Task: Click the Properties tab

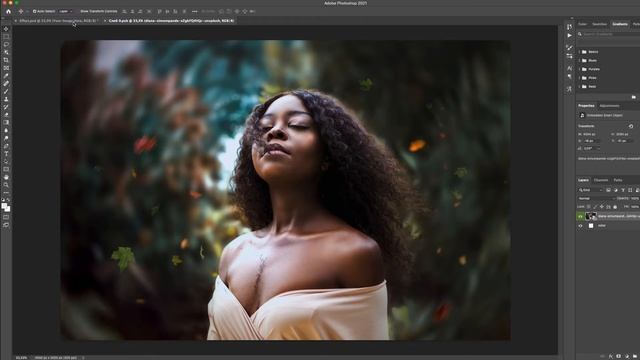Action: (586, 106)
